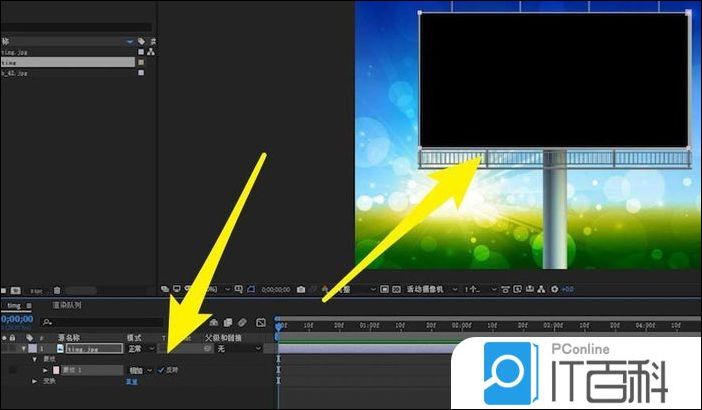
Task: Toggle the 反转 (Inverted) mask checkbox
Action: point(160,370)
